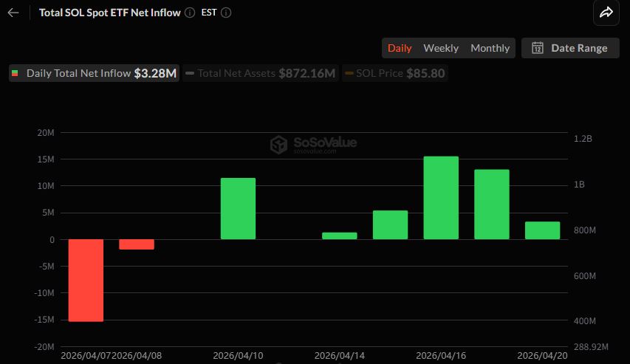
Task: Click info icon next to EST
Action: [x=226, y=13]
